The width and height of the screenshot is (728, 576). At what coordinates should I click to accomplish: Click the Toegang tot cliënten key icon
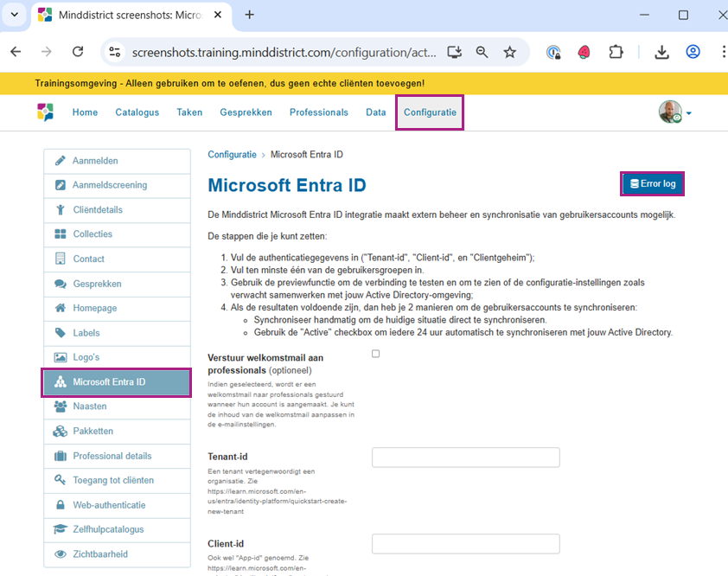61,480
